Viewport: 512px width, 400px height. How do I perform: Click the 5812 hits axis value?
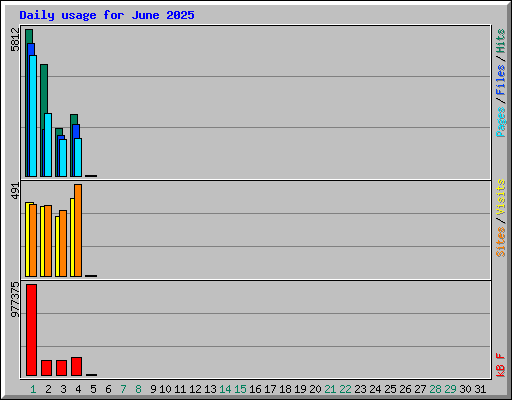coord(15,40)
